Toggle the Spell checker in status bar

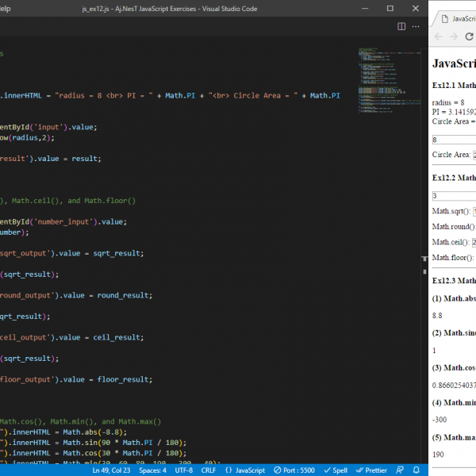click(336, 470)
